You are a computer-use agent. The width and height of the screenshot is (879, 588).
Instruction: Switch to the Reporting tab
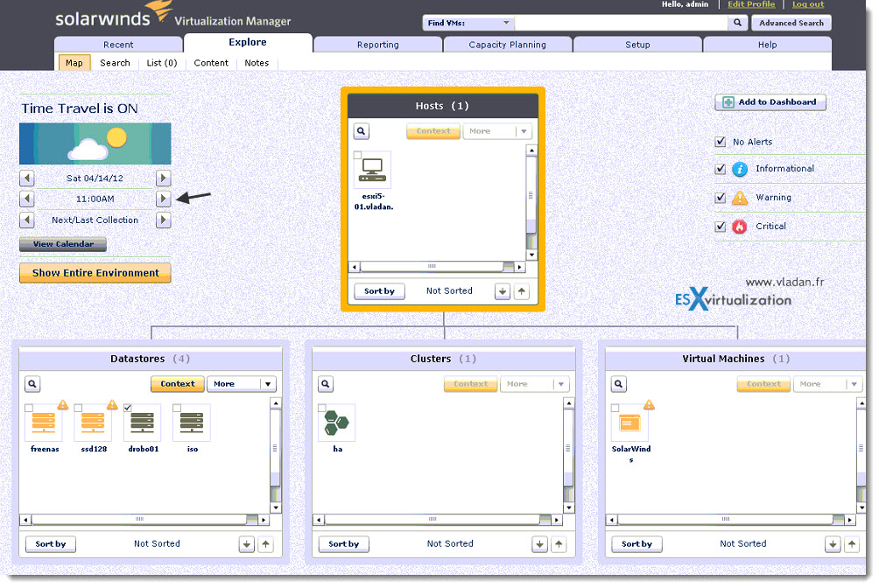(378, 45)
